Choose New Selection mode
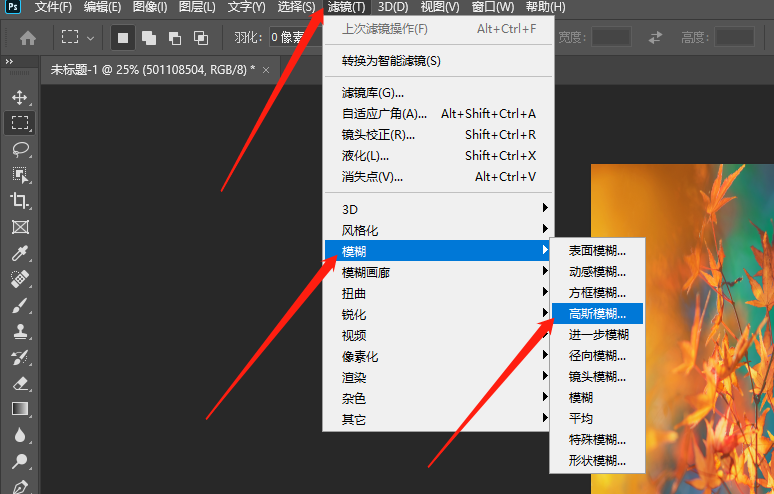The image size is (774, 494). click(x=123, y=38)
